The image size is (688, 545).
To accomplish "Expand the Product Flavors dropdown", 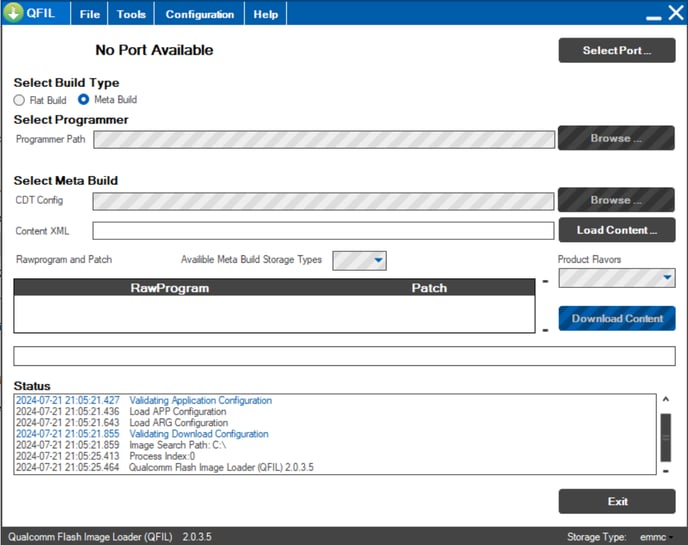I will tap(616, 278).
